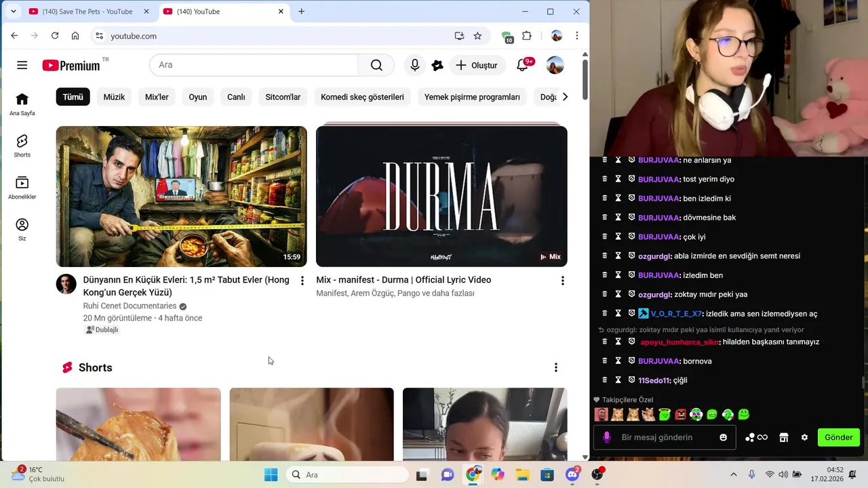Click the purple microphone in chat box
The height and width of the screenshot is (488, 868).
click(x=607, y=438)
